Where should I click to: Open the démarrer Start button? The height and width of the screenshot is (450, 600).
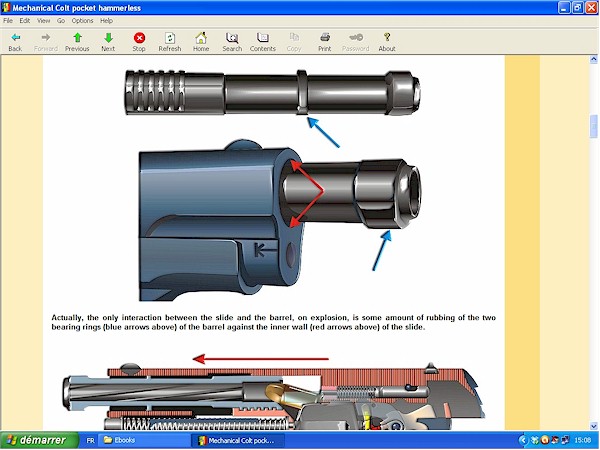pos(39,440)
